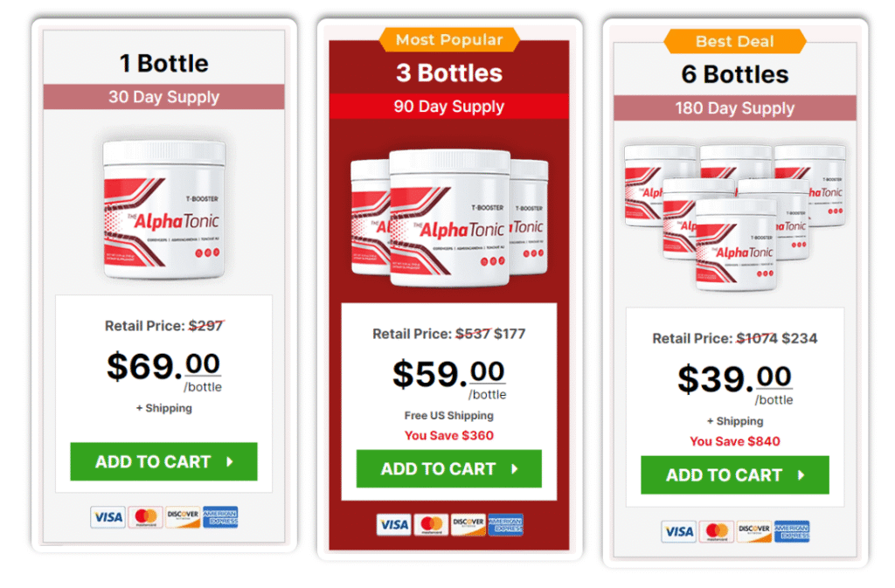Click the Discover icon under 1 Bottle

click(183, 517)
